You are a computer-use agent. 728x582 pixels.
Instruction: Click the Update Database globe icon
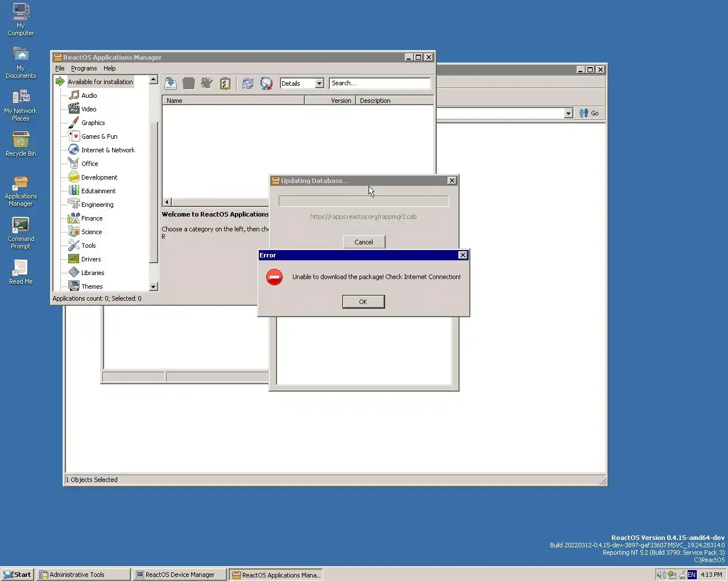point(266,84)
